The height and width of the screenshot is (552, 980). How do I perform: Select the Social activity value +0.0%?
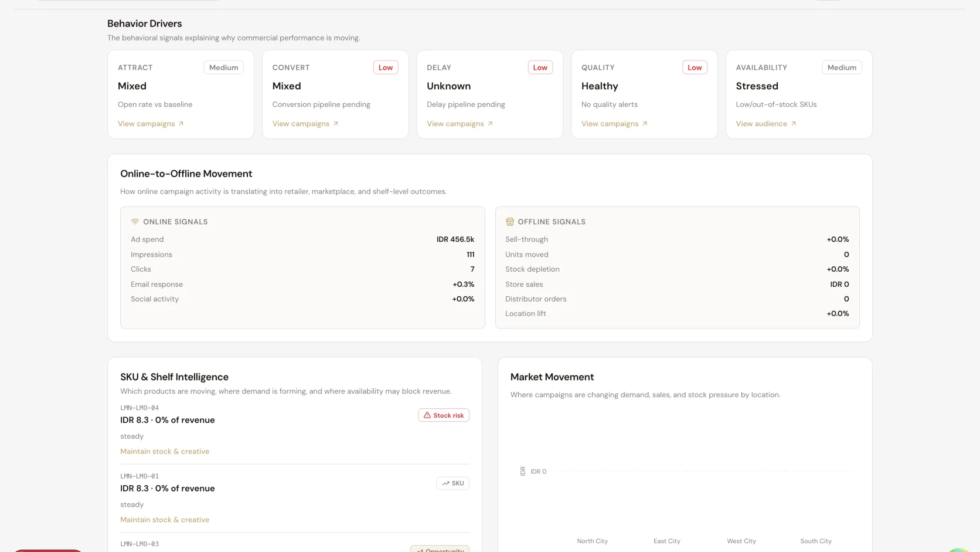463,299
